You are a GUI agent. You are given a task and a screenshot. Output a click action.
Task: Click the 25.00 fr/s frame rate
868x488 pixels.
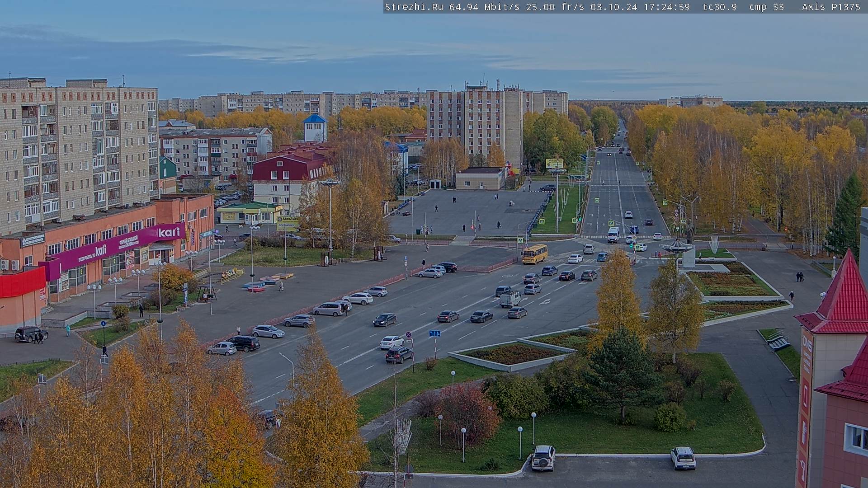click(x=555, y=7)
